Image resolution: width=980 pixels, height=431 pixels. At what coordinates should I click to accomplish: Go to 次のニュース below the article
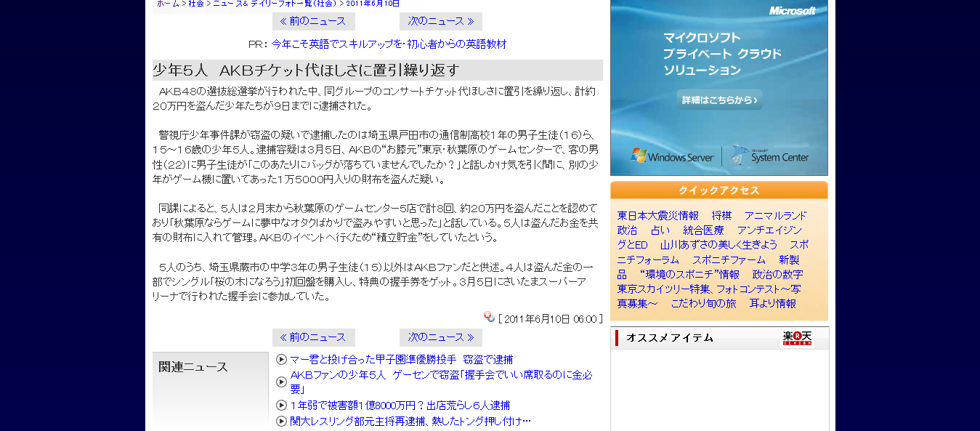(441, 337)
